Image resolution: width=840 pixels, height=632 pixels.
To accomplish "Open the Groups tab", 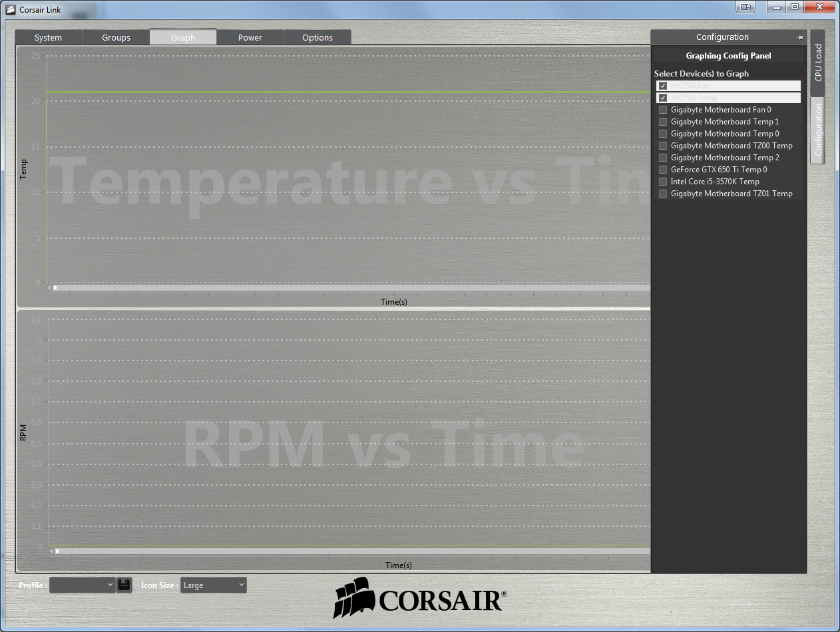I will point(116,37).
